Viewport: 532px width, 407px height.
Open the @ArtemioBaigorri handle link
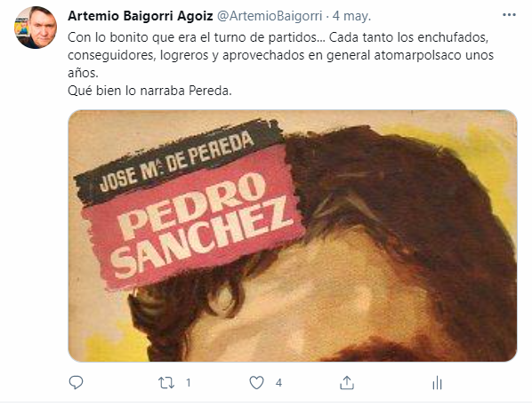269,16
